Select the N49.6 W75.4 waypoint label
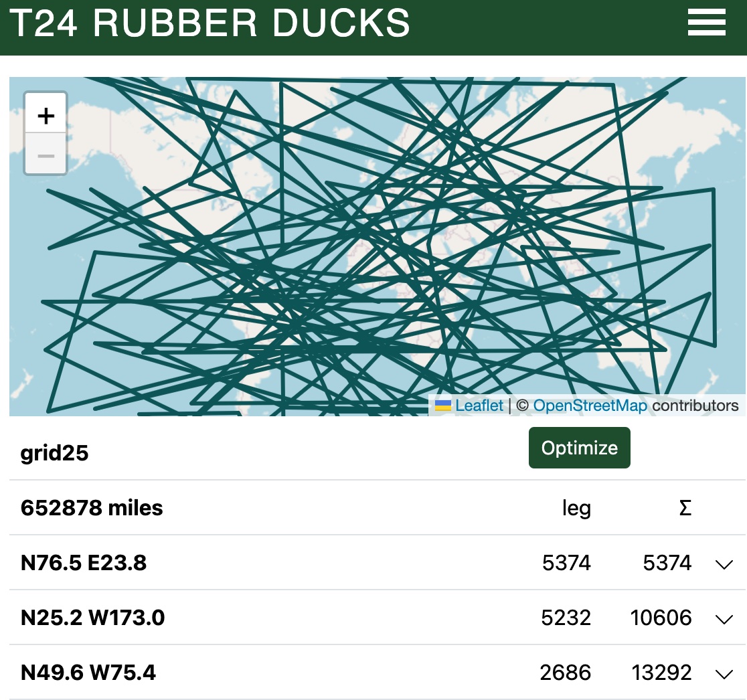This screenshot has height=700, width=747. [x=88, y=673]
